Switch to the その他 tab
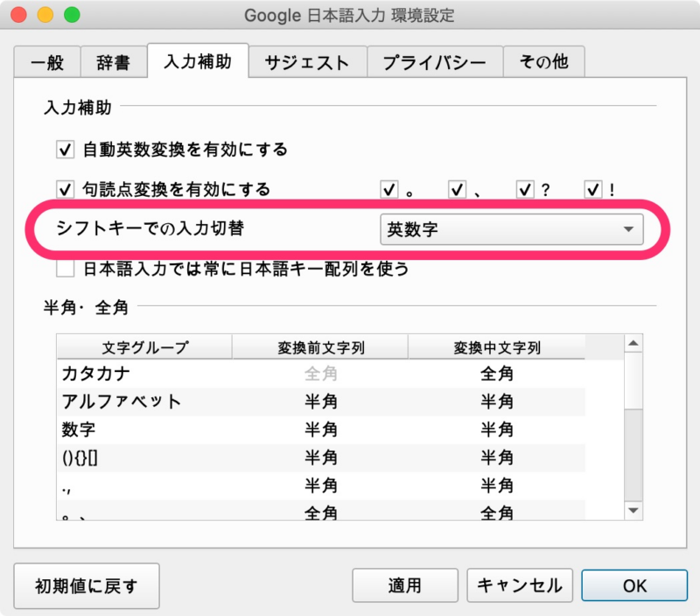This screenshot has height=616, width=700. point(543,61)
